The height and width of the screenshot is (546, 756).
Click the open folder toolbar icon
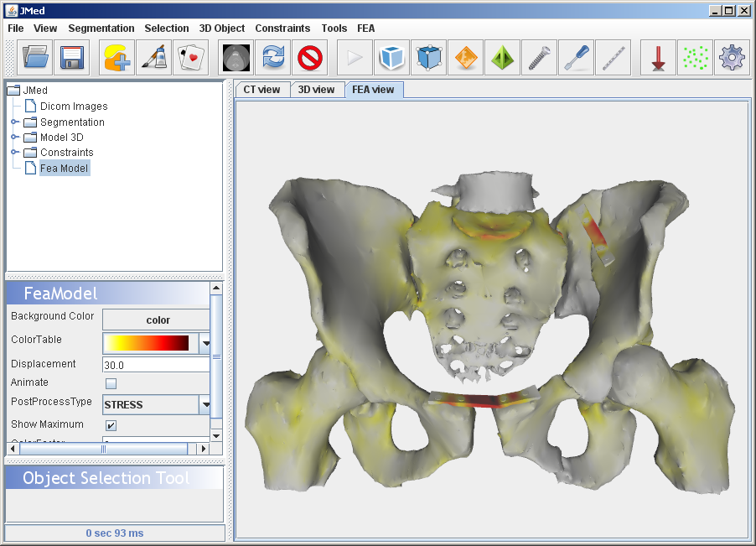(35, 58)
